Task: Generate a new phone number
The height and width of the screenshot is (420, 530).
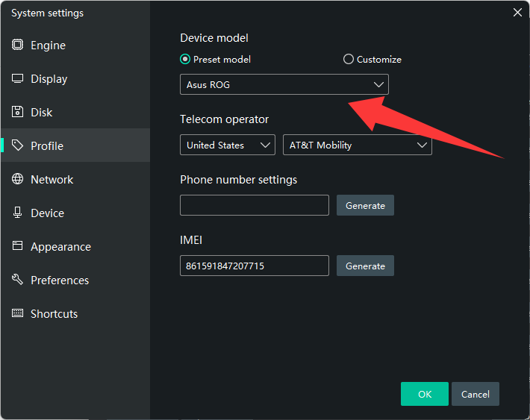Action: tap(365, 205)
